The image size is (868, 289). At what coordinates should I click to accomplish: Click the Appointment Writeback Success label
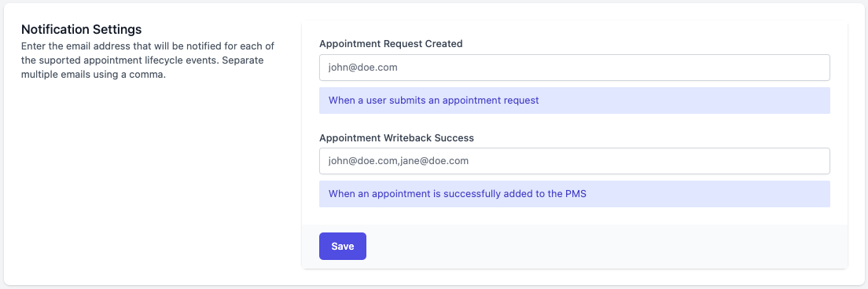[396, 137]
